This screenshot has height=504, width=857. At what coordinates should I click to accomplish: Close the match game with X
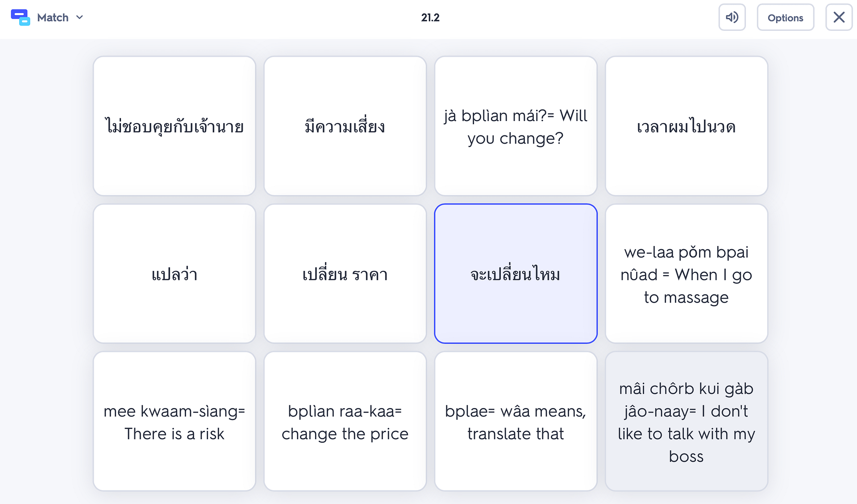click(839, 17)
